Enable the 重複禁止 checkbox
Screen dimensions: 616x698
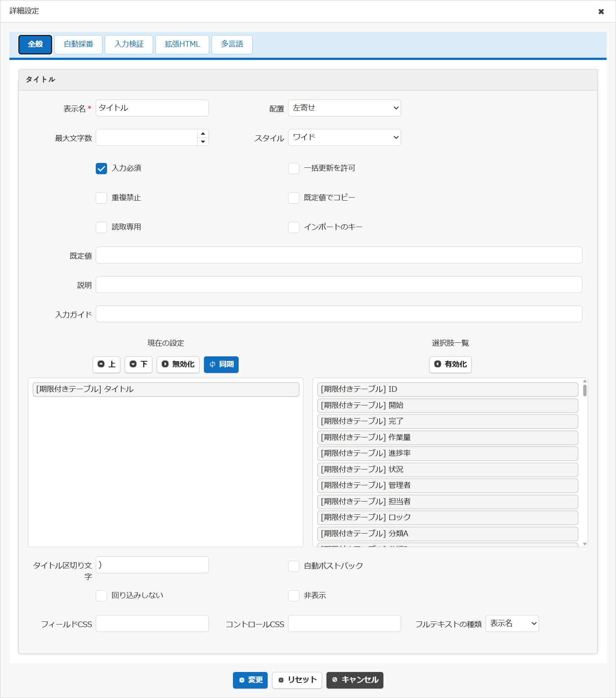tap(101, 198)
